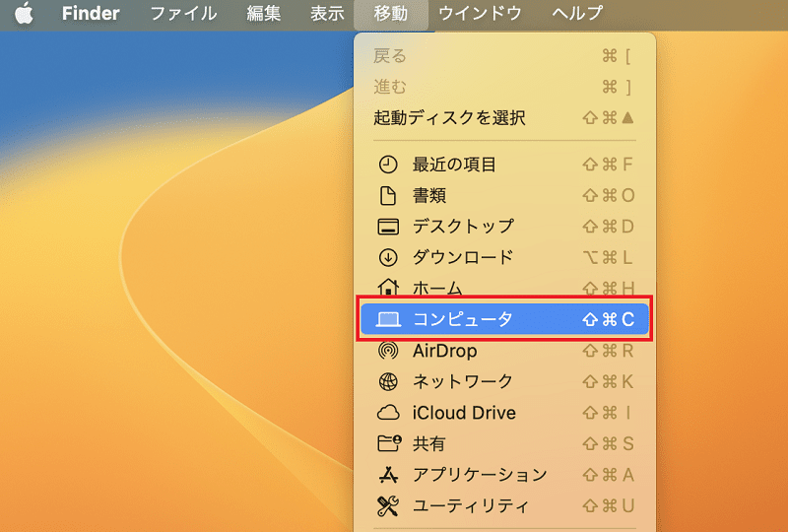Select ネットワーク text entry
Viewport: 788px width, 532px height.
[462, 381]
